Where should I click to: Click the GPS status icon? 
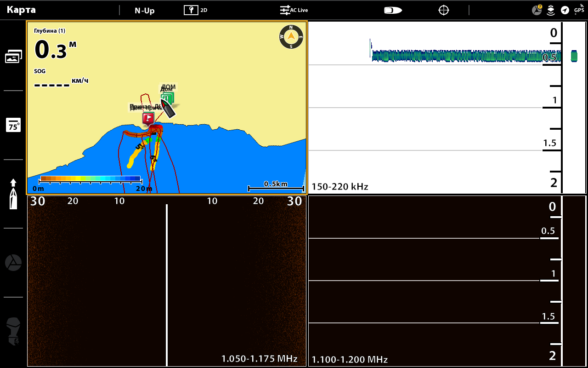click(x=579, y=10)
